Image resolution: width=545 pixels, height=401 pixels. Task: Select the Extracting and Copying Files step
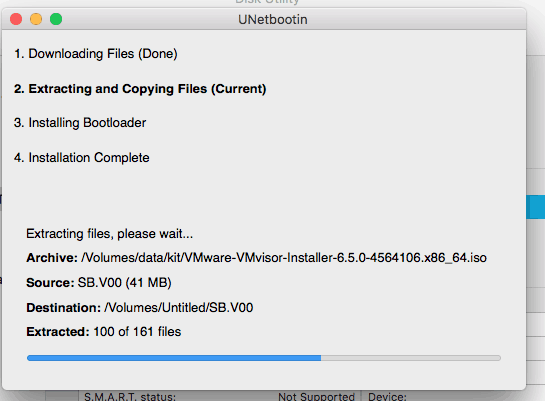[x=140, y=89]
